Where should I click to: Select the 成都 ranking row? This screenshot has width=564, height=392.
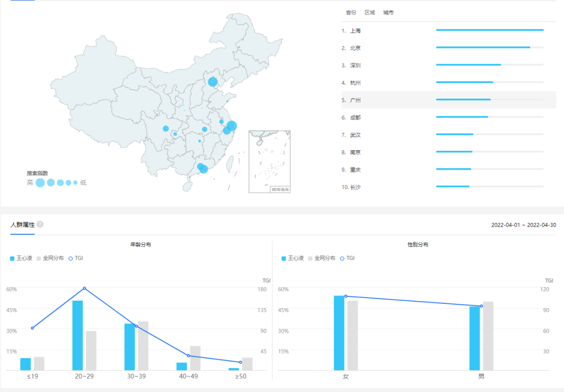pos(448,117)
